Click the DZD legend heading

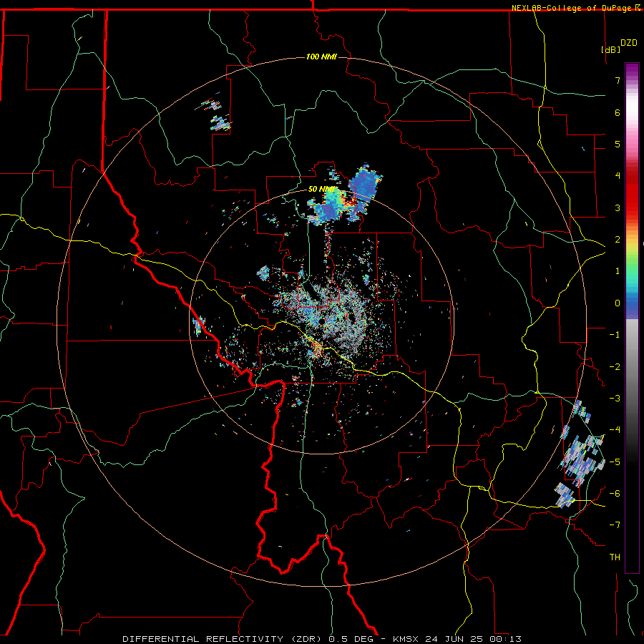point(629,43)
